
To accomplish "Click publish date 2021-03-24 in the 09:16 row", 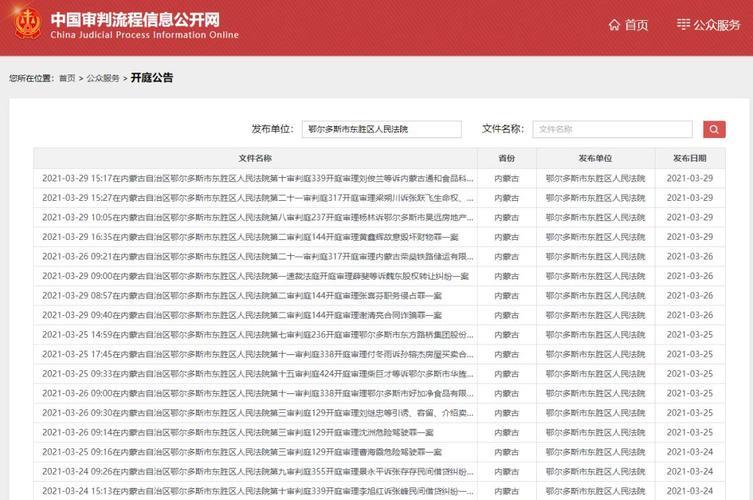I will point(690,452).
